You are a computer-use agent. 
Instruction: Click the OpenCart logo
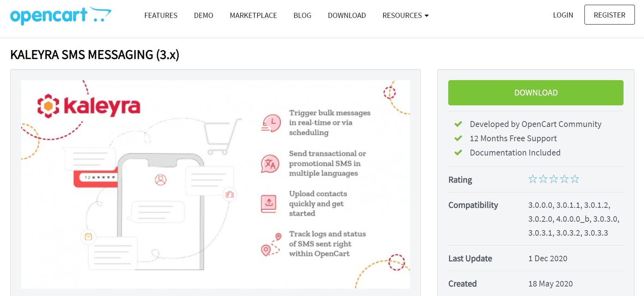click(x=61, y=15)
